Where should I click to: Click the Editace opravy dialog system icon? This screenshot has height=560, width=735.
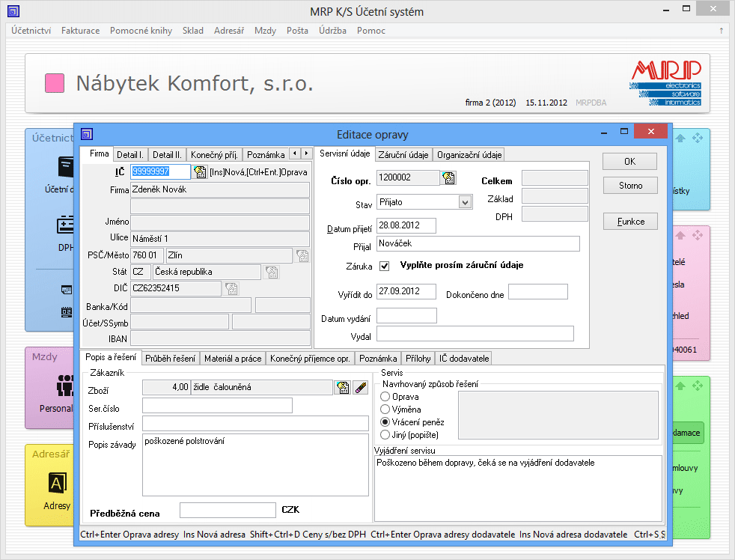(x=87, y=135)
